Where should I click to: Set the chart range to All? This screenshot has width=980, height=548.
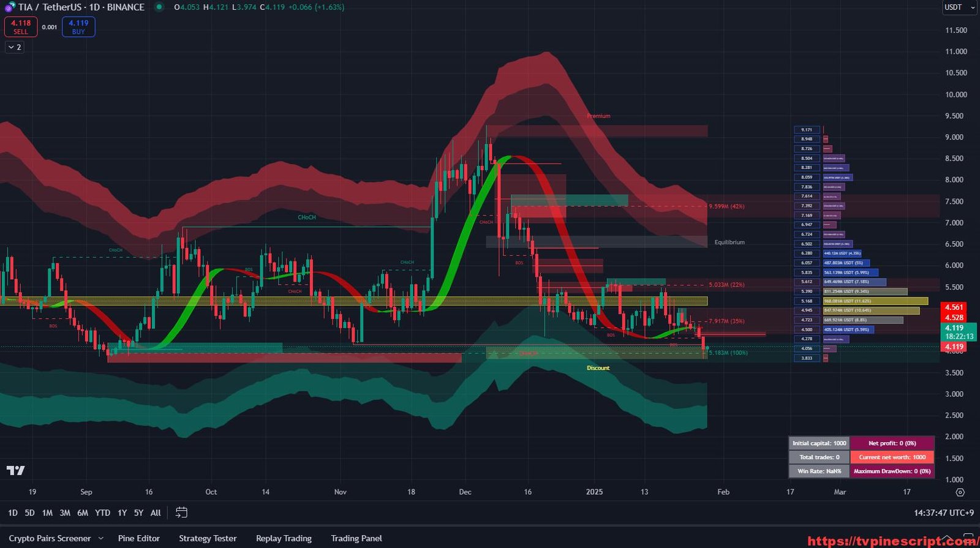[156, 513]
